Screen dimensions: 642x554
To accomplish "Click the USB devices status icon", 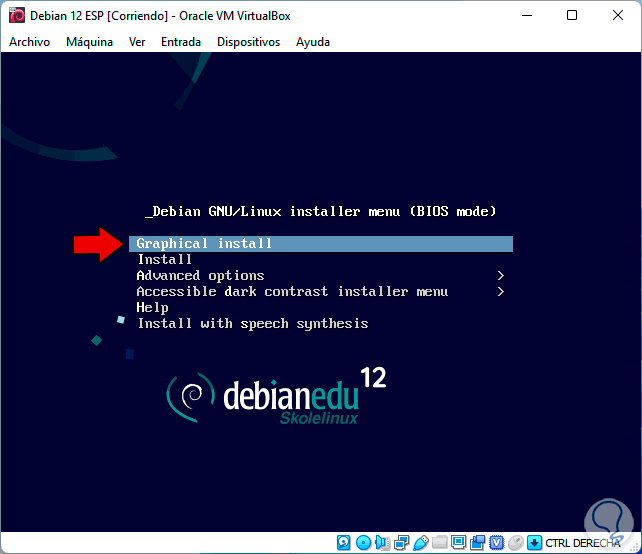I will coord(420,543).
